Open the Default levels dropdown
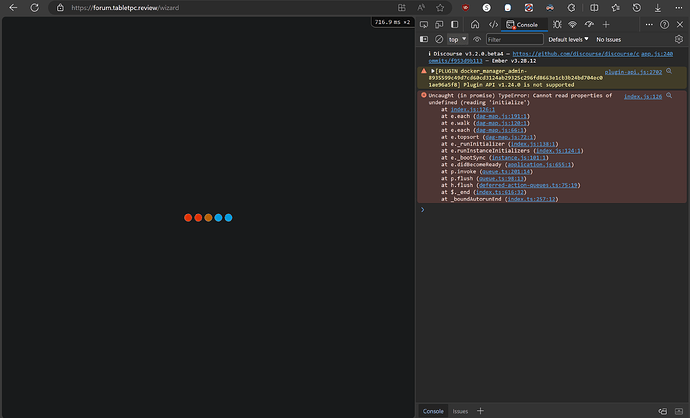This screenshot has width=690, height=418. tap(568, 39)
